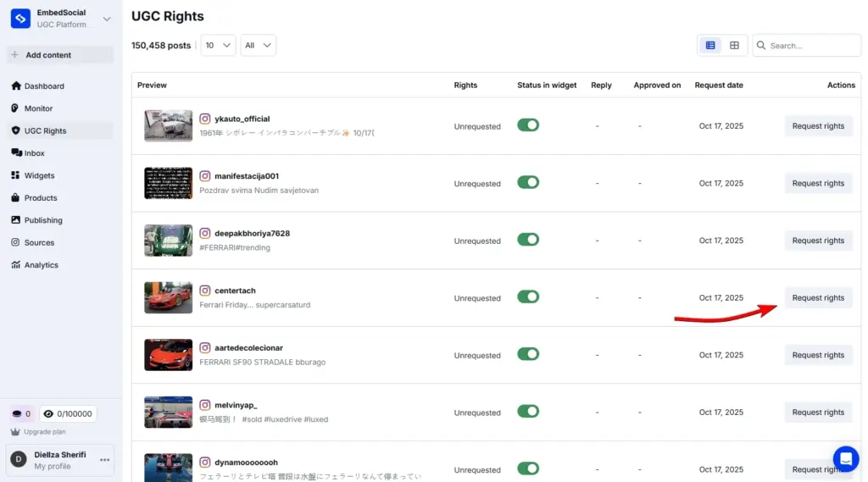Click Instagram icon beside manifestacija001
This screenshot has height=482, width=868.
coord(205,176)
